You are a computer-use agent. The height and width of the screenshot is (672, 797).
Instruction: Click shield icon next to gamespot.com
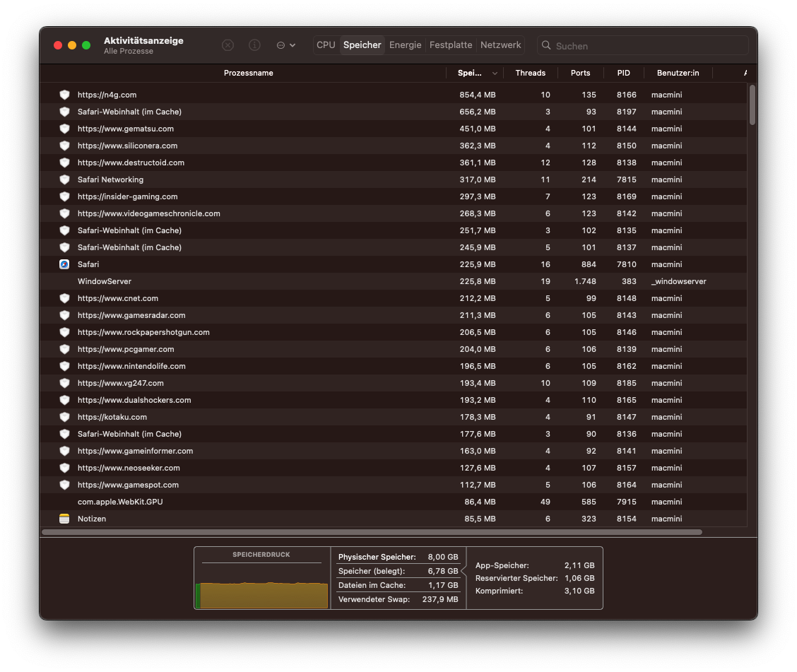click(x=64, y=485)
